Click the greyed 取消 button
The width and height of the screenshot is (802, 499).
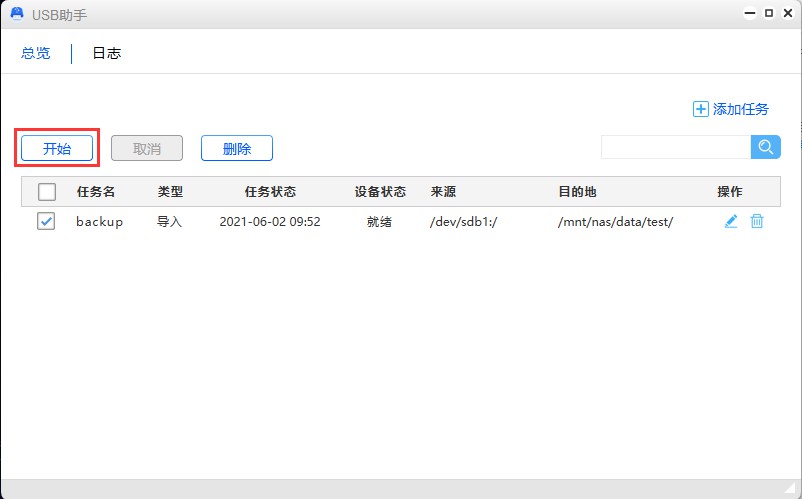click(x=147, y=149)
